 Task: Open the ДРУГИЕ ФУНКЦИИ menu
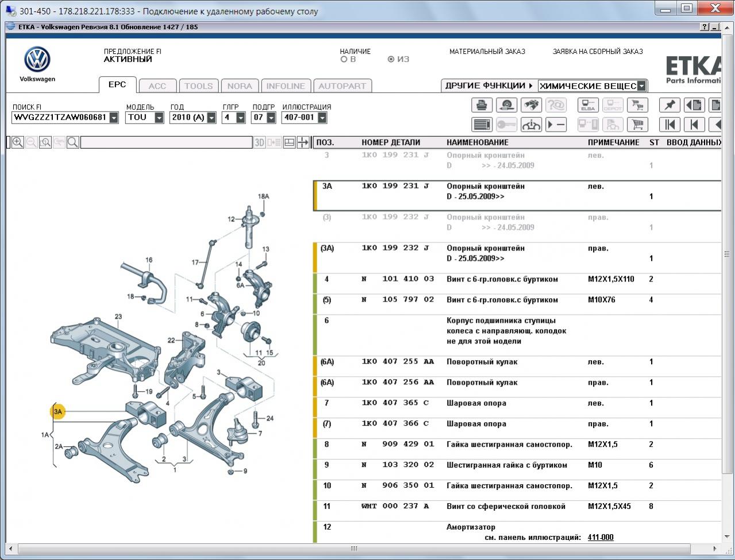(x=489, y=86)
